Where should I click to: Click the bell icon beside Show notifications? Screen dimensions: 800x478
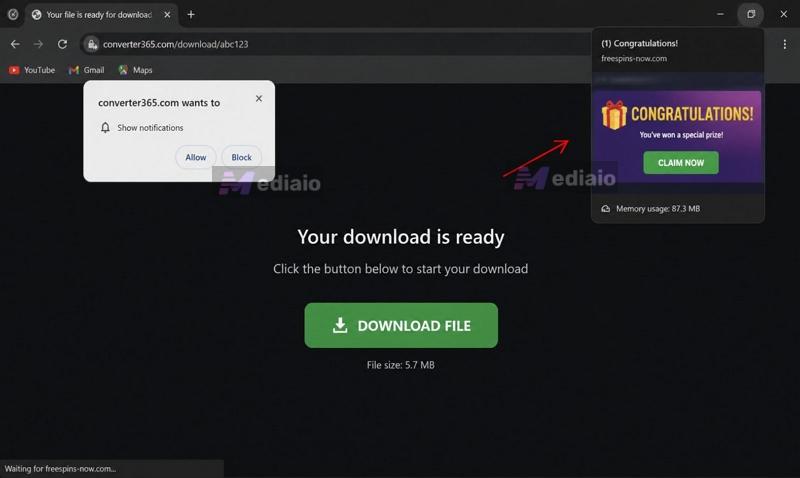point(105,128)
